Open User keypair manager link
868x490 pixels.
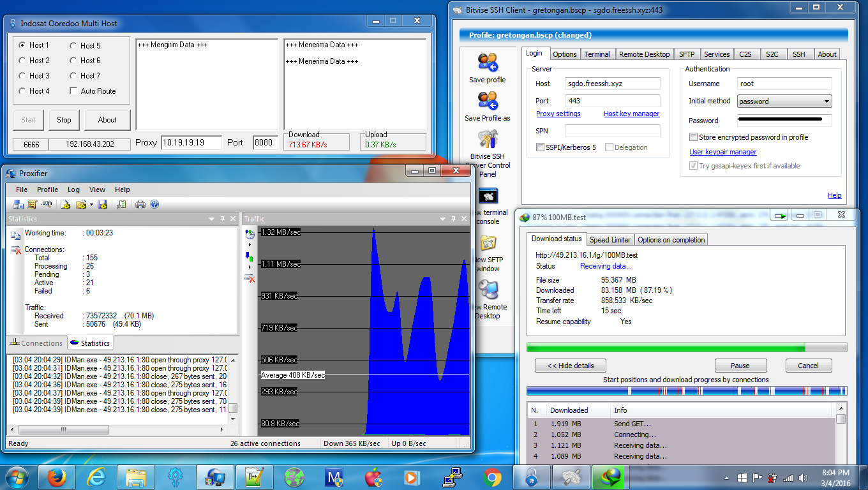[723, 152]
